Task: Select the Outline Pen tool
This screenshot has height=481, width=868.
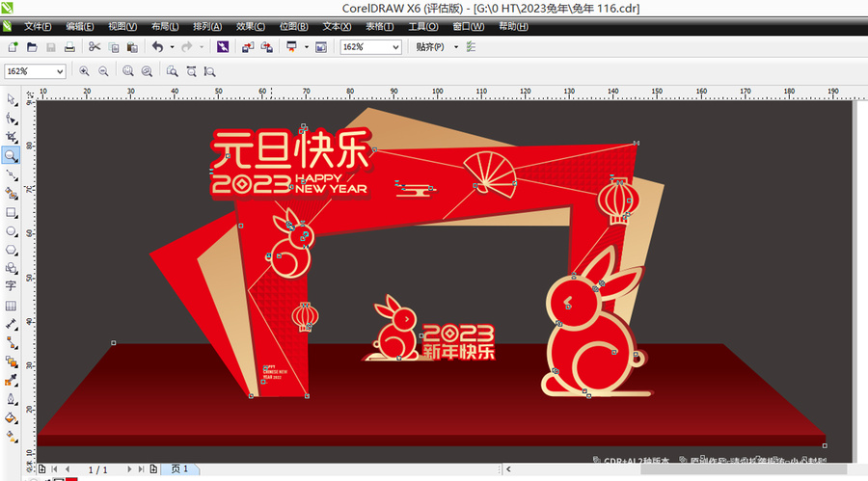Action: 11,399
